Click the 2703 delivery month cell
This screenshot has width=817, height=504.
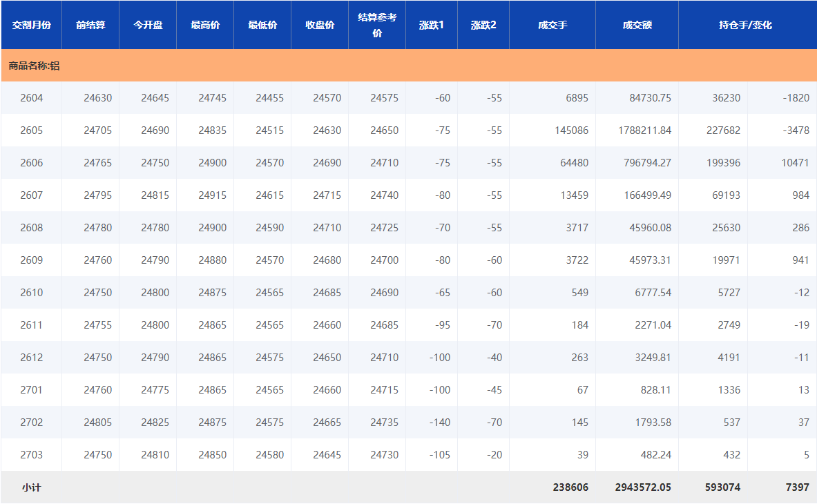coord(31,455)
